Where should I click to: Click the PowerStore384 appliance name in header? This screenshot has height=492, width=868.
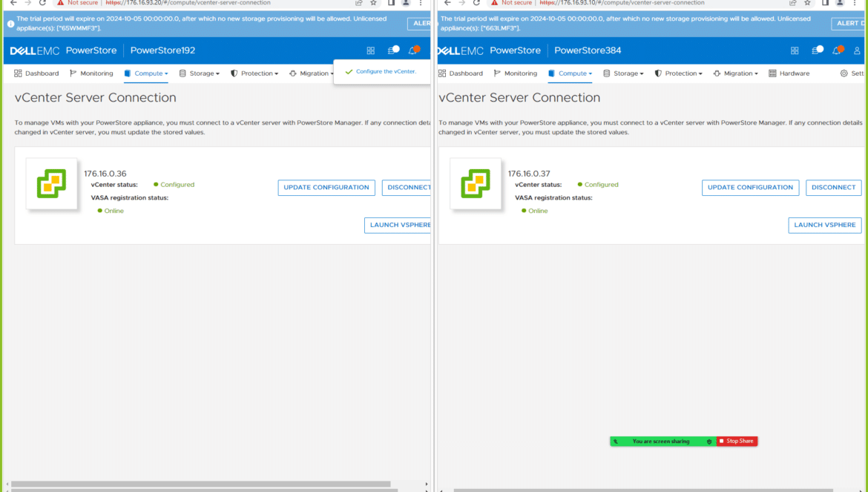(588, 50)
